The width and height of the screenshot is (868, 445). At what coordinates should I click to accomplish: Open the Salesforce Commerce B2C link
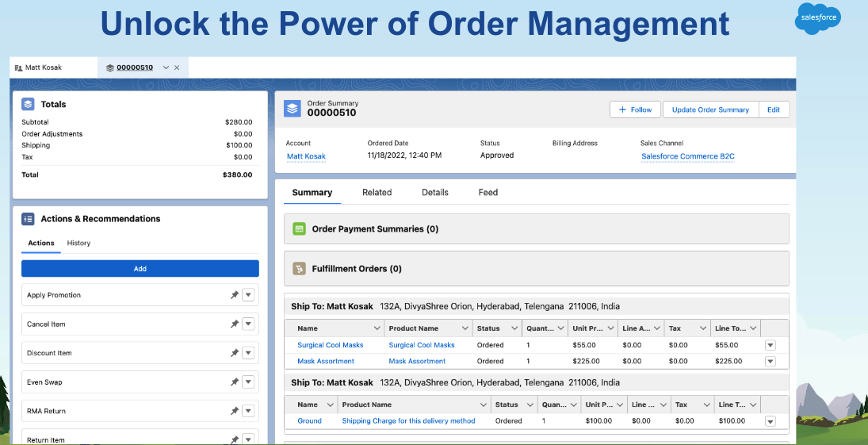[687, 156]
